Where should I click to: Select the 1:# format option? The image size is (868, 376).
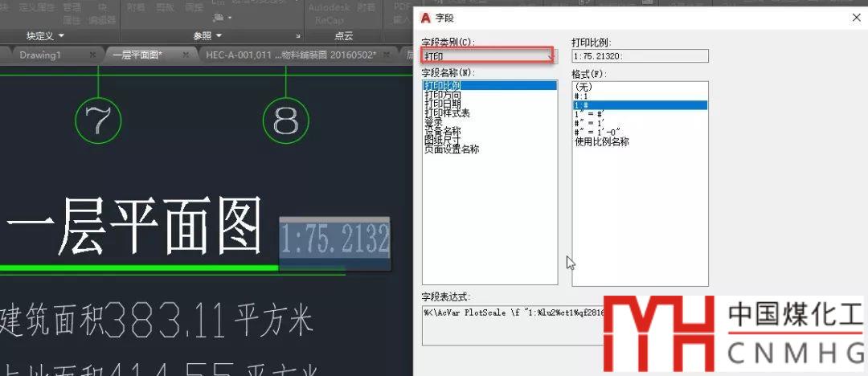point(582,105)
